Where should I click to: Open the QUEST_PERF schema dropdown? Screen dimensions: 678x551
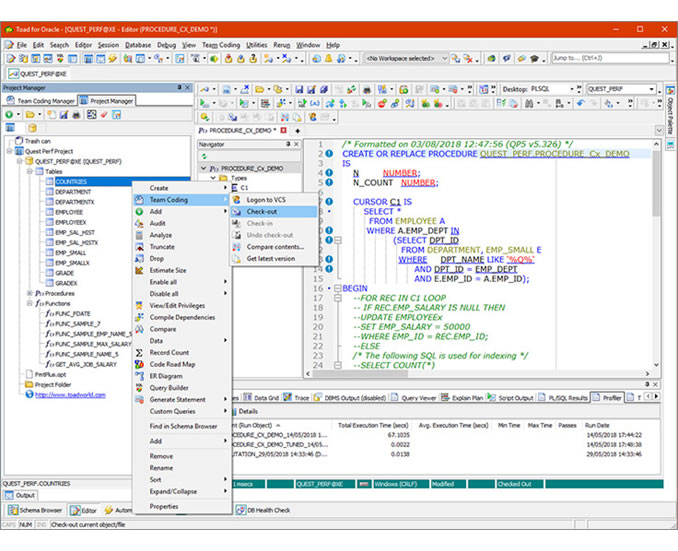click(651, 90)
